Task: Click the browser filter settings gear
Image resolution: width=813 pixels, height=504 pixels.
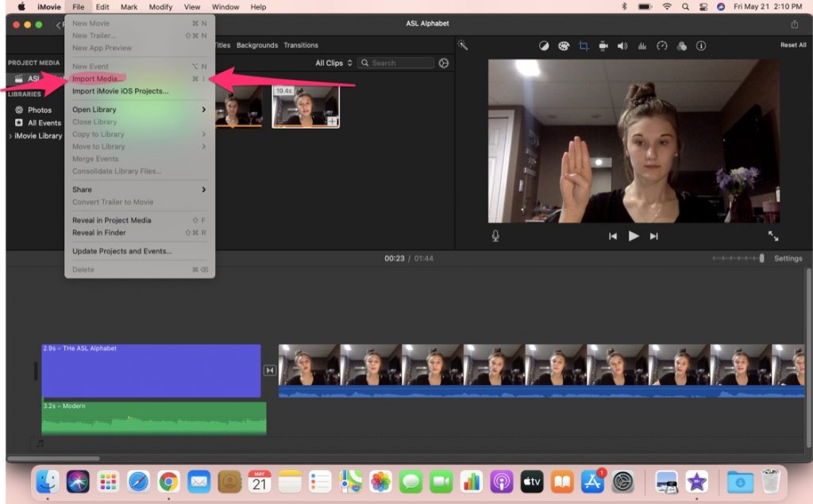Action: pos(443,63)
